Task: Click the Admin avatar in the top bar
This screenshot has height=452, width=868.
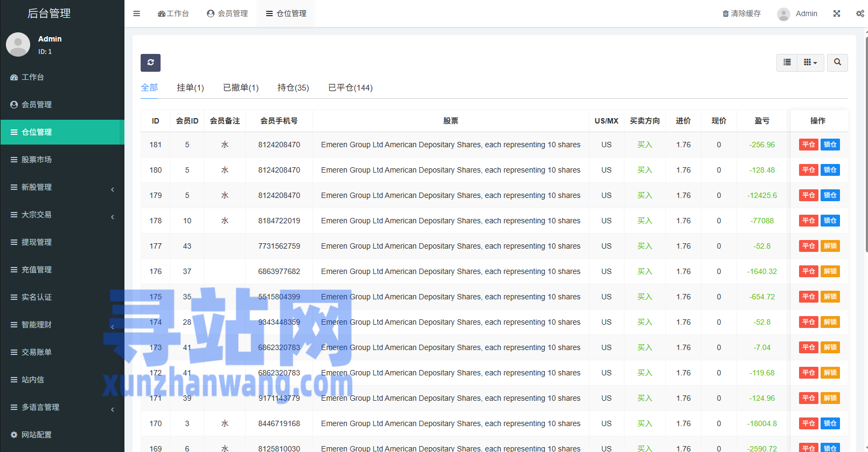Action: [x=783, y=14]
